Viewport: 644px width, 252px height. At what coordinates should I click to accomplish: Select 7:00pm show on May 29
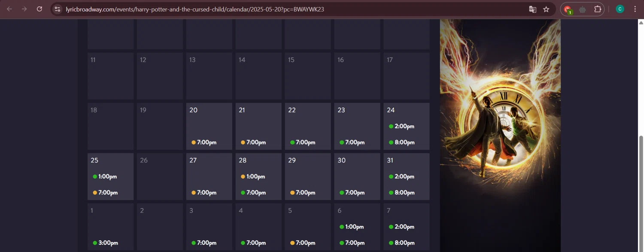pyautogui.click(x=303, y=192)
